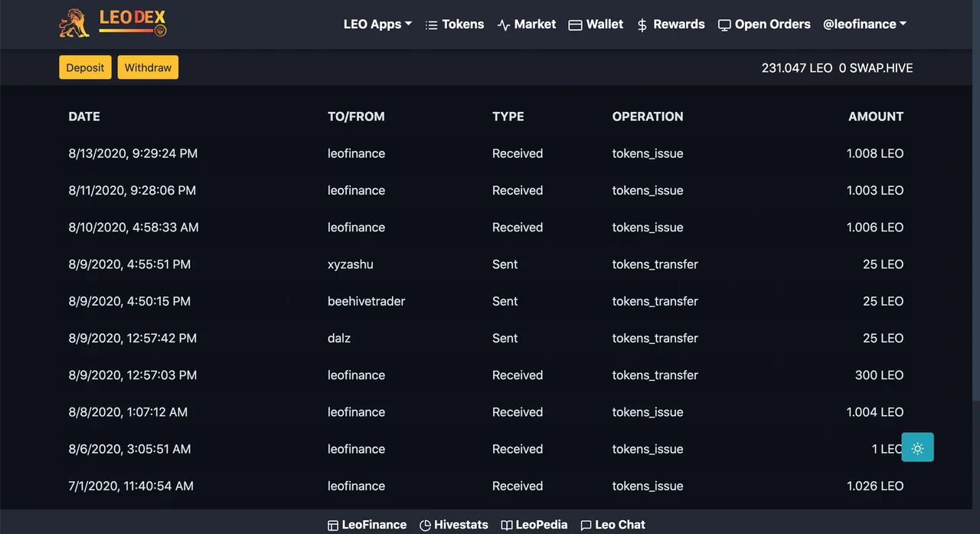This screenshot has height=534, width=980.
Task: Select the date 8/10/2020, 4:58:33 AM
Action: click(x=133, y=228)
